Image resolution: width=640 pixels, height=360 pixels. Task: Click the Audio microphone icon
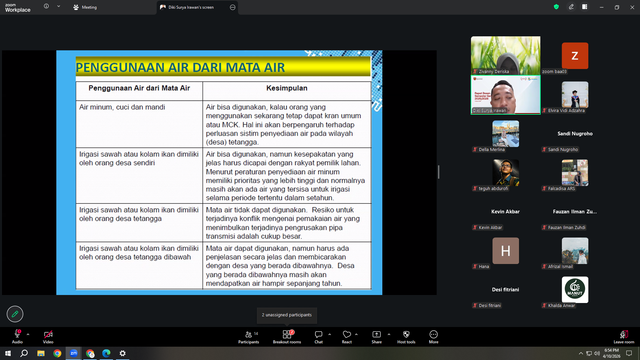tap(17, 334)
